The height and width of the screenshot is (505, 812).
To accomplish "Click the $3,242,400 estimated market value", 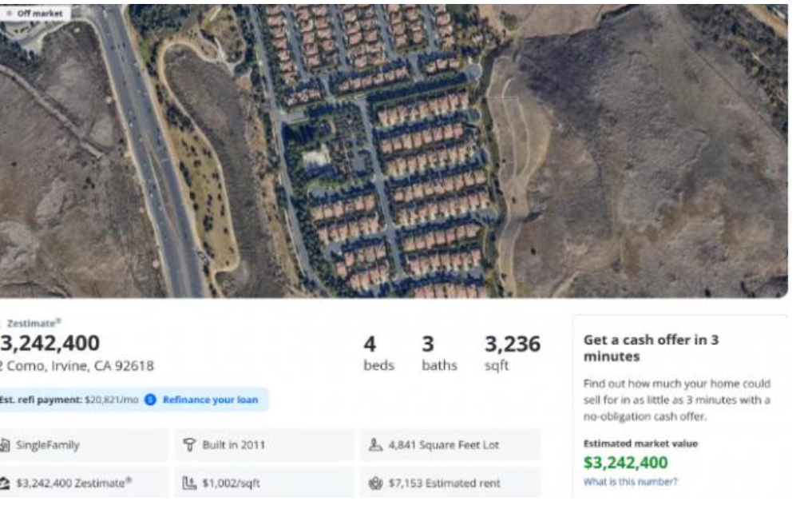I will [x=625, y=463].
